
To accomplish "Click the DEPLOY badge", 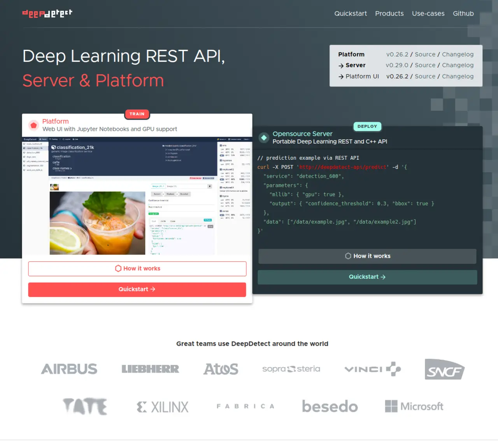I will 367,126.
